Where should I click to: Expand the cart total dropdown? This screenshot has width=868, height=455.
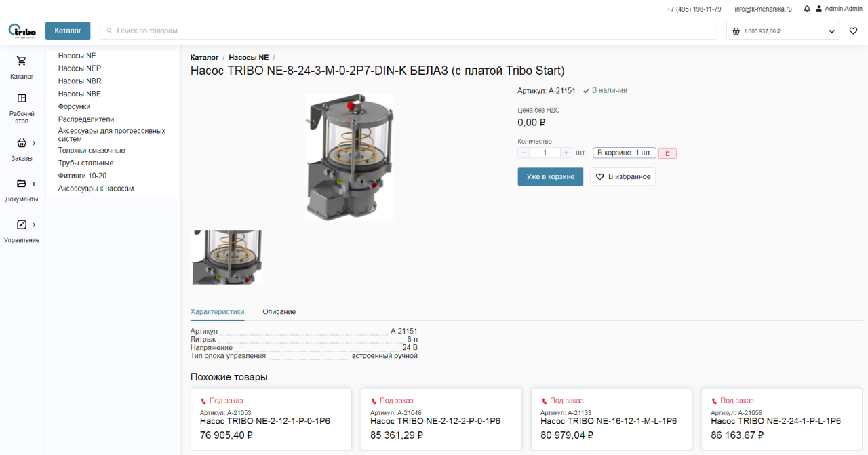(832, 31)
